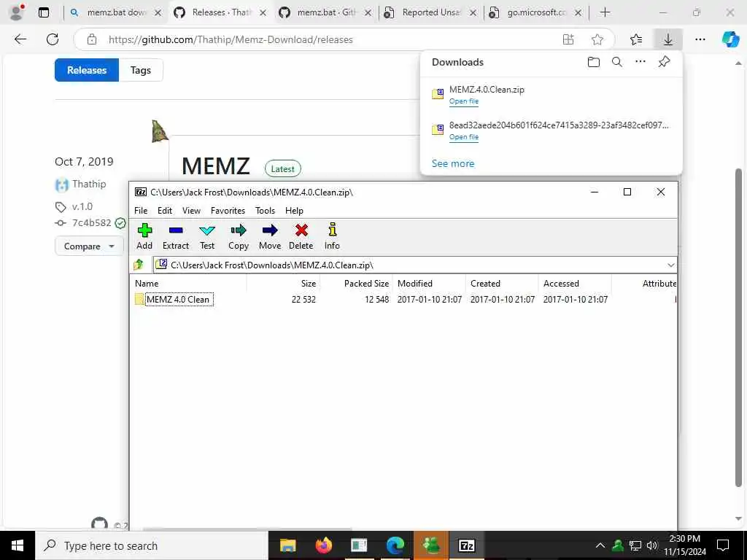Viewport: 747px width, 560px height.
Task: Launch Firefox from the taskbar
Action: point(323,545)
